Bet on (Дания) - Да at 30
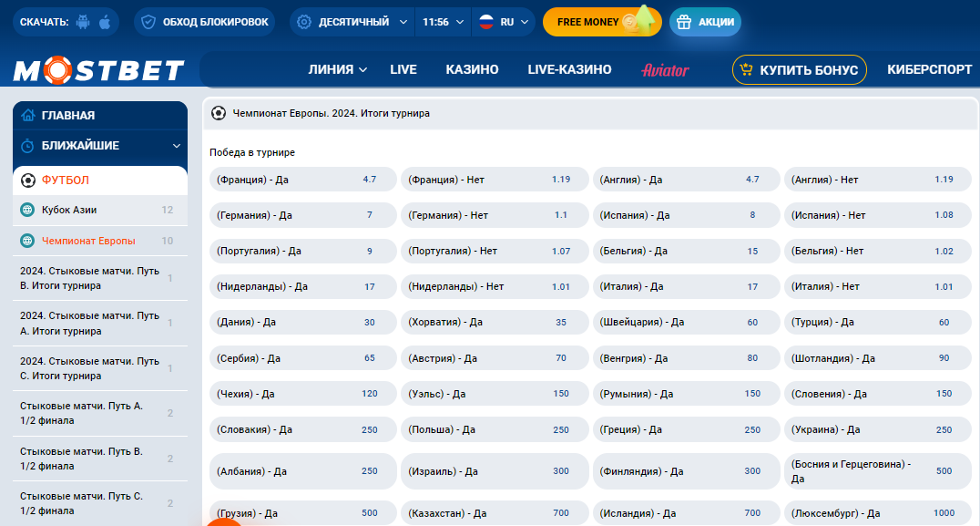This screenshot has width=980, height=526. (x=303, y=322)
